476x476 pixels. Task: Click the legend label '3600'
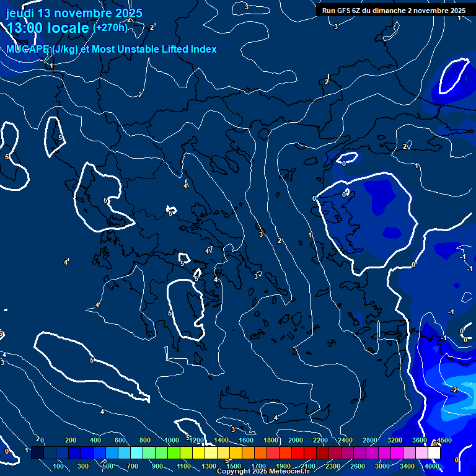pyautogui.click(x=420, y=440)
